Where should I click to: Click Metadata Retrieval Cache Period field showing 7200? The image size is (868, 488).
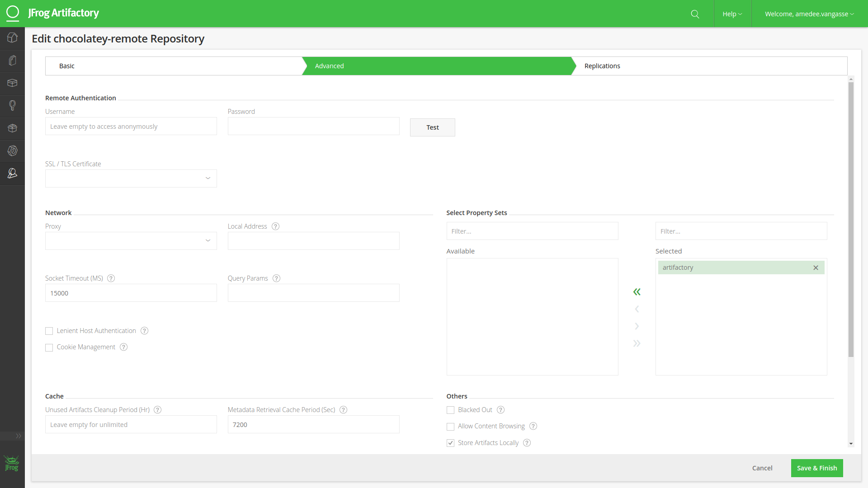(x=314, y=424)
